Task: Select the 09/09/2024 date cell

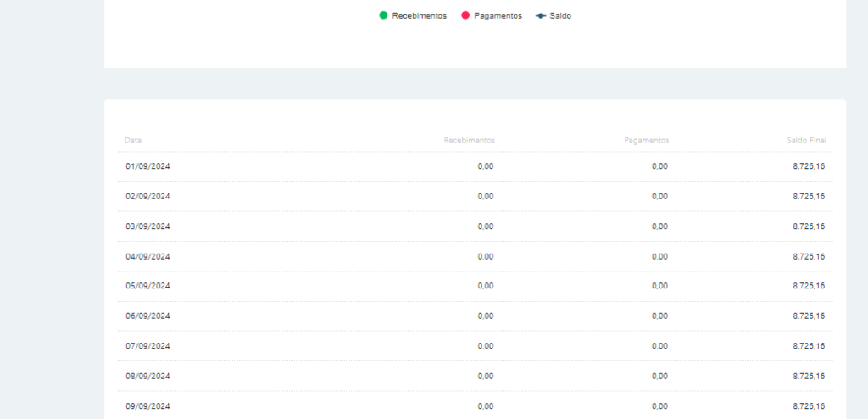Action: 148,405
